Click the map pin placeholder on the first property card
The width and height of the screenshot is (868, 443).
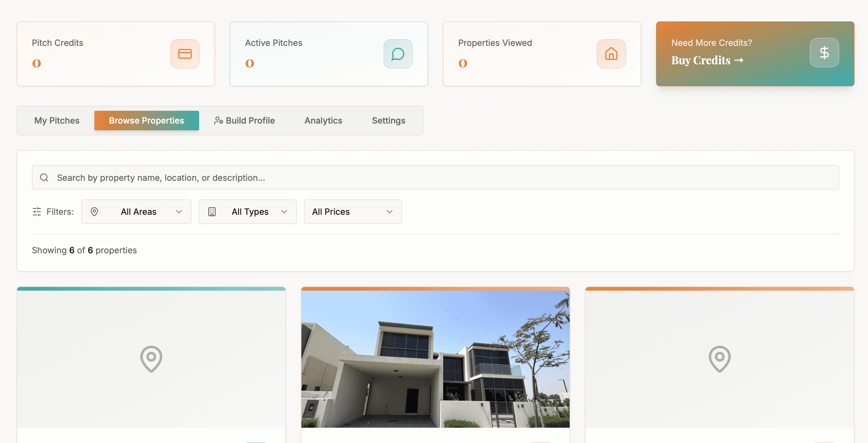(151, 359)
